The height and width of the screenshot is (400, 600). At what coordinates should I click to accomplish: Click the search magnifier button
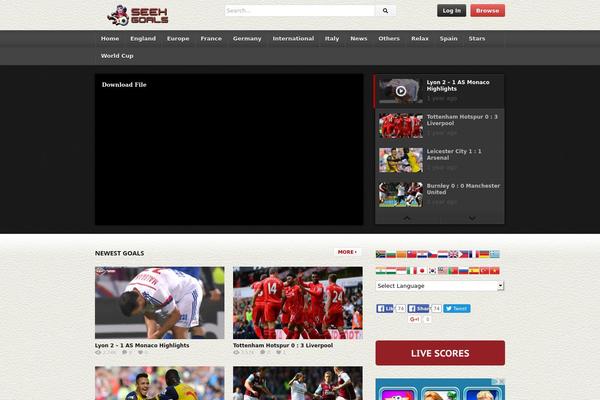[385, 11]
